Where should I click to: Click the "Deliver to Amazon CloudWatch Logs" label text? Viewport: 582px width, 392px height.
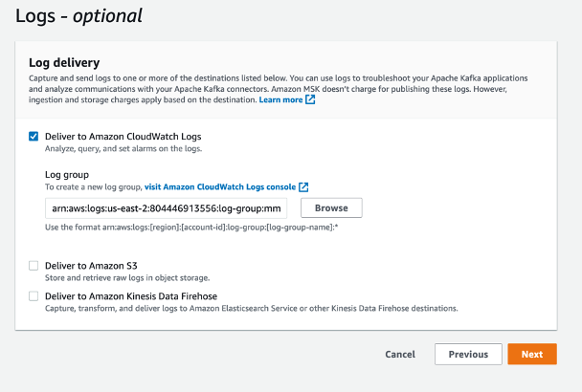[x=123, y=137]
